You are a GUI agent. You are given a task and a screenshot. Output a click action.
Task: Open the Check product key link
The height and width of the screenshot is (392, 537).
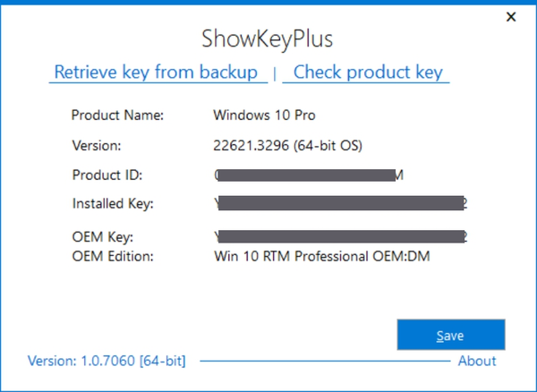[x=368, y=72]
